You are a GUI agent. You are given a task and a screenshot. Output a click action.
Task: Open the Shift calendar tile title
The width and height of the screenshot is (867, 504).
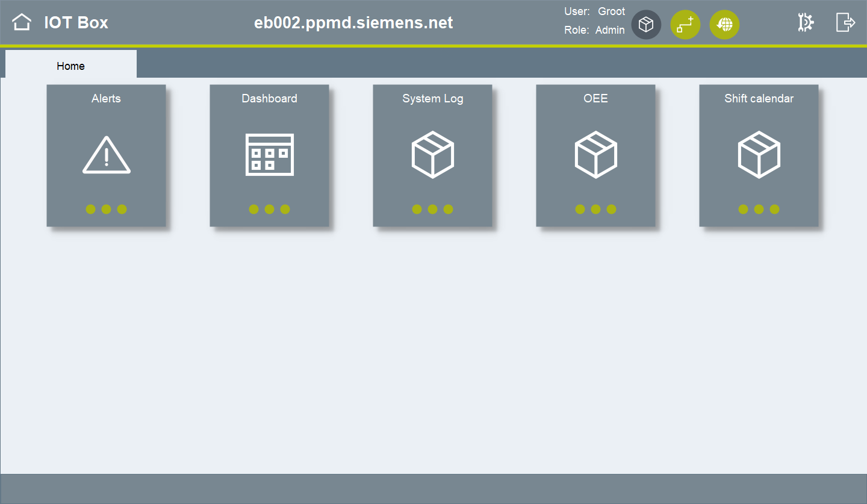pos(759,99)
